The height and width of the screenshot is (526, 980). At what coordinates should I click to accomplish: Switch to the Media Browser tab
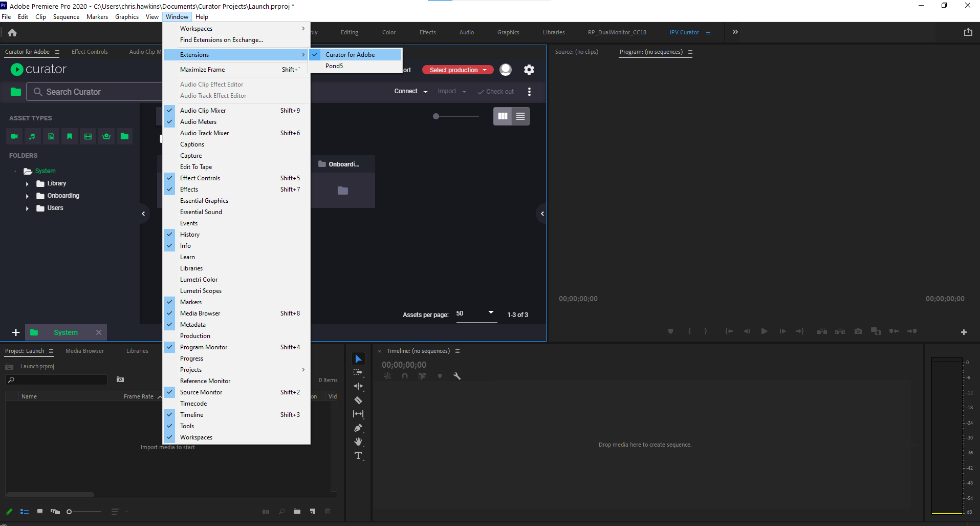(x=84, y=351)
